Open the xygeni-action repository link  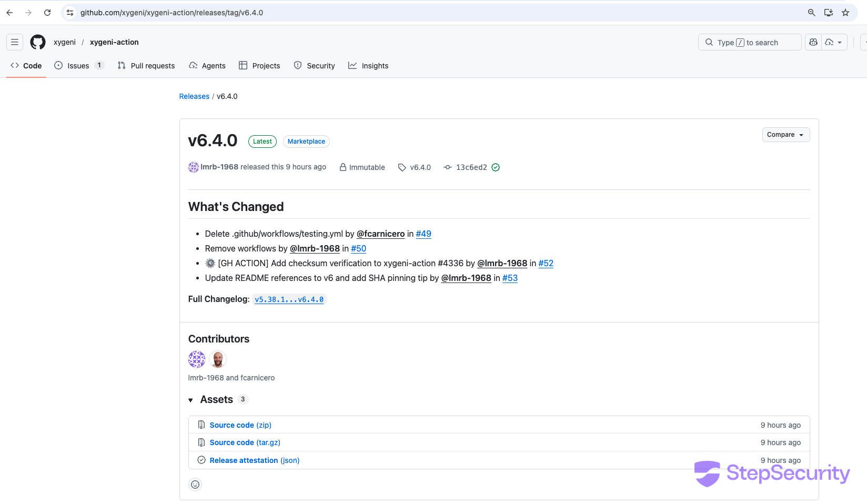tap(114, 42)
